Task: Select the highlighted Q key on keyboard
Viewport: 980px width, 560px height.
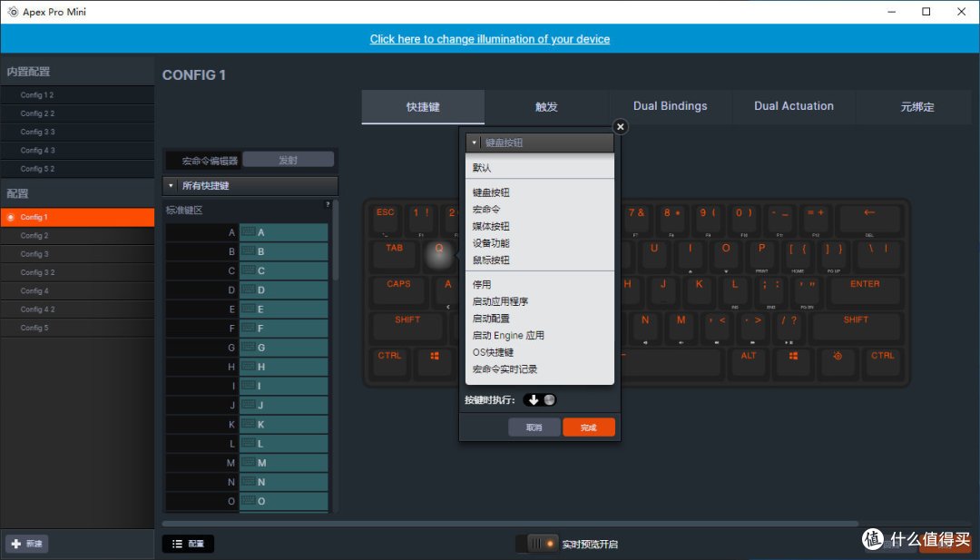Action: [439, 255]
